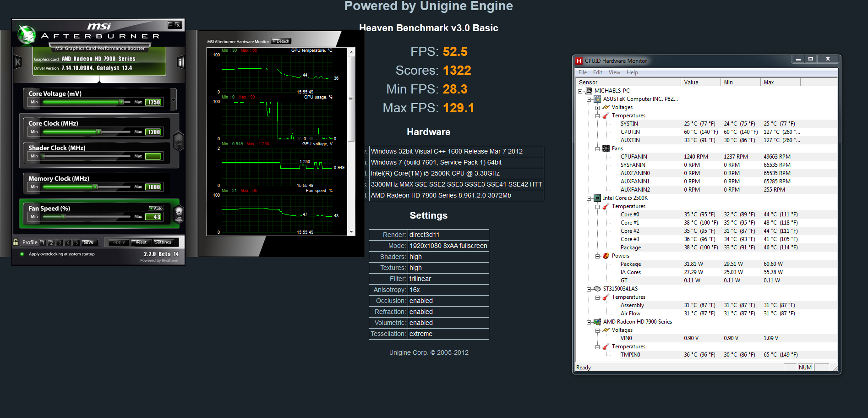Click the Reset button in Afterburner

141,242
